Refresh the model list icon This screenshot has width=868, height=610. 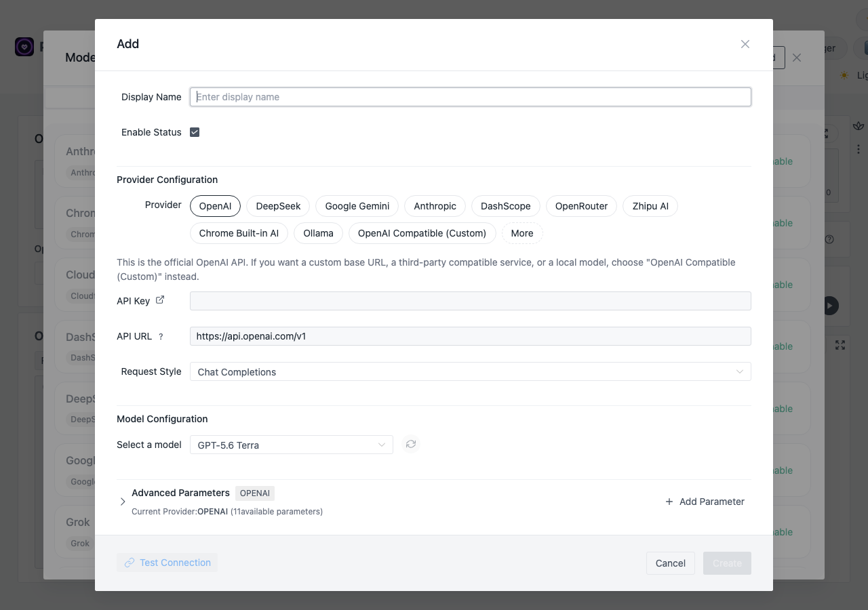coord(410,445)
